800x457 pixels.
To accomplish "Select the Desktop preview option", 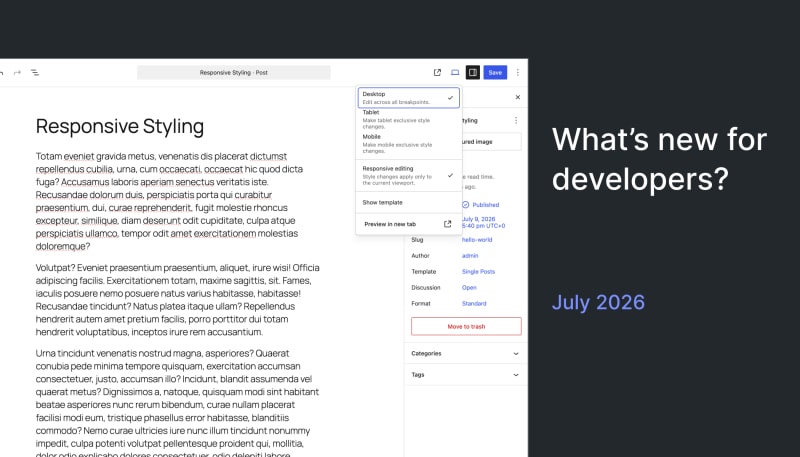I will 409,97.
